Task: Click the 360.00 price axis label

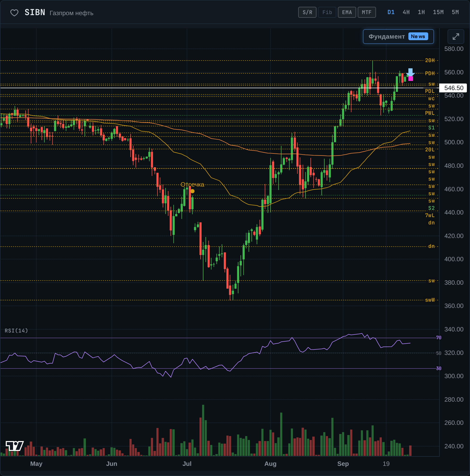Action: point(454,306)
